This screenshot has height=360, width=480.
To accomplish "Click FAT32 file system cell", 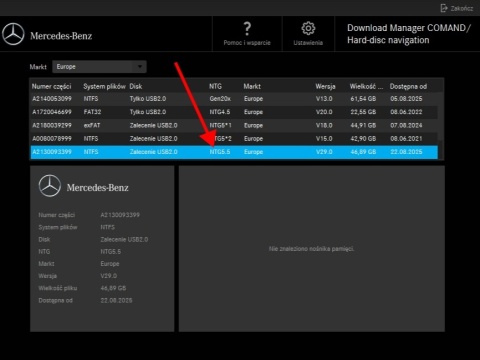I will pos(92,112).
